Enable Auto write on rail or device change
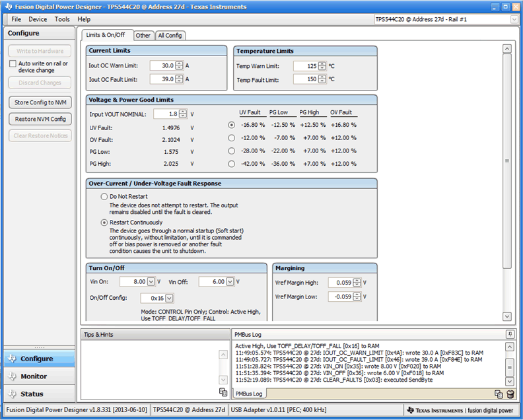Image resolution: width=523 pixels, height=420 pixels. click(x=13, y=64)
